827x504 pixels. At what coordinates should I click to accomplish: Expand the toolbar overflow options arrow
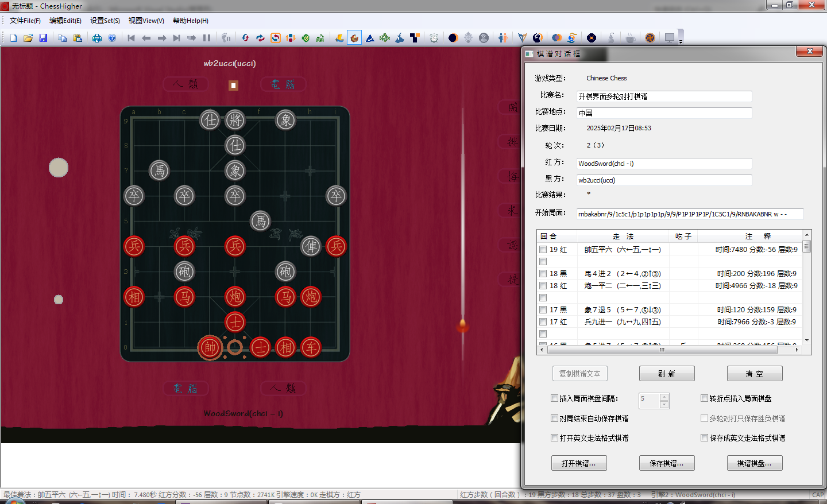point(681,42)
